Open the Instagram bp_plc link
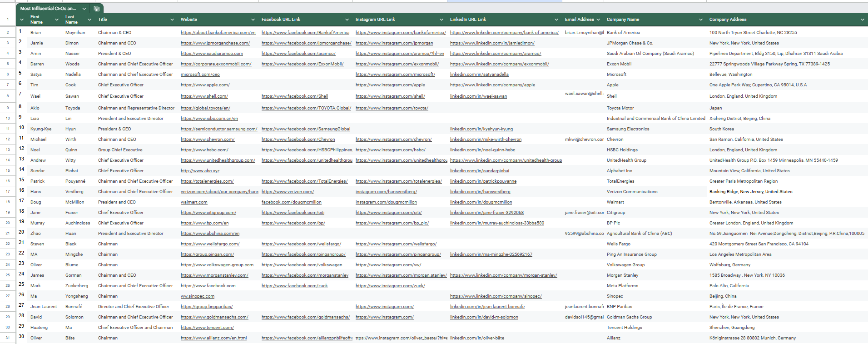 point(392,223)
